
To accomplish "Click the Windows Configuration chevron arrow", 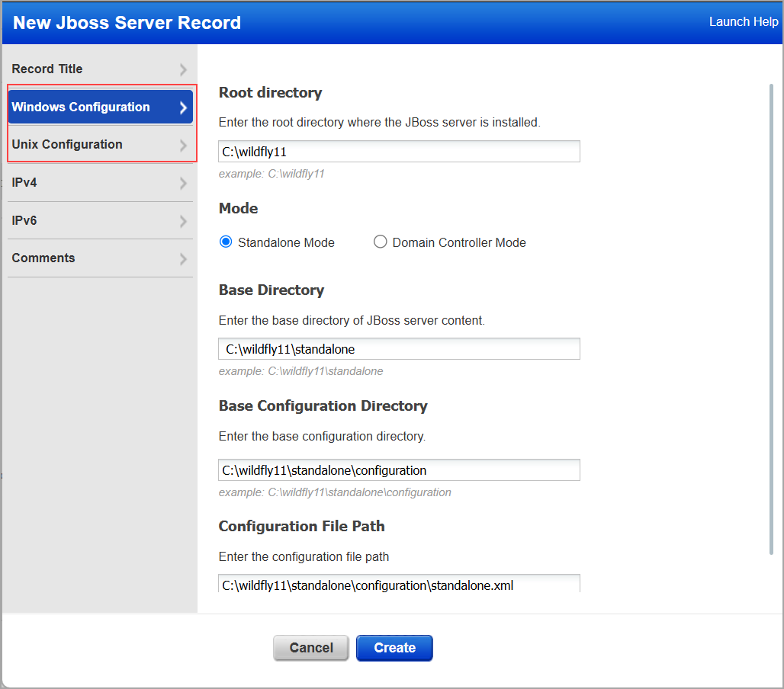I will click(x=184, y=107).
